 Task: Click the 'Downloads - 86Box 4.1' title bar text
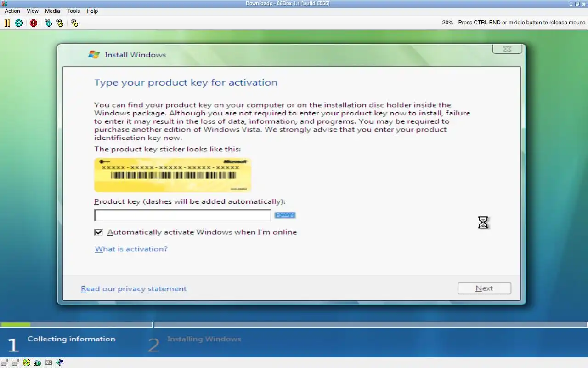coord(288,4)
